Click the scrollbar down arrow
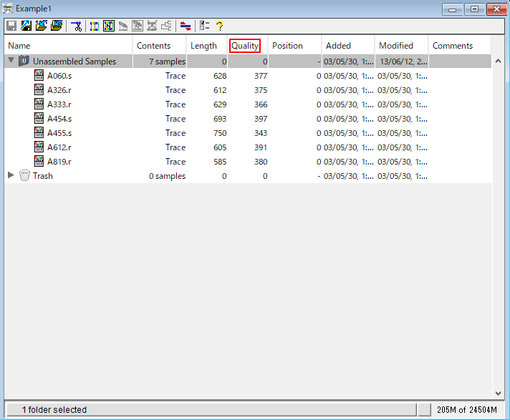 498,393
